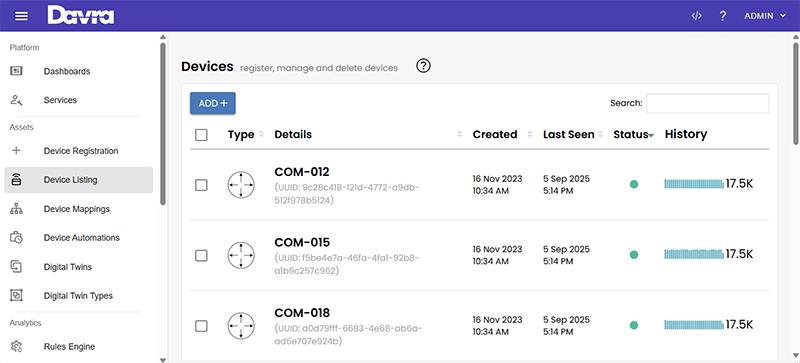Click the COM-018 history sparkline chart

coord(694,324)
